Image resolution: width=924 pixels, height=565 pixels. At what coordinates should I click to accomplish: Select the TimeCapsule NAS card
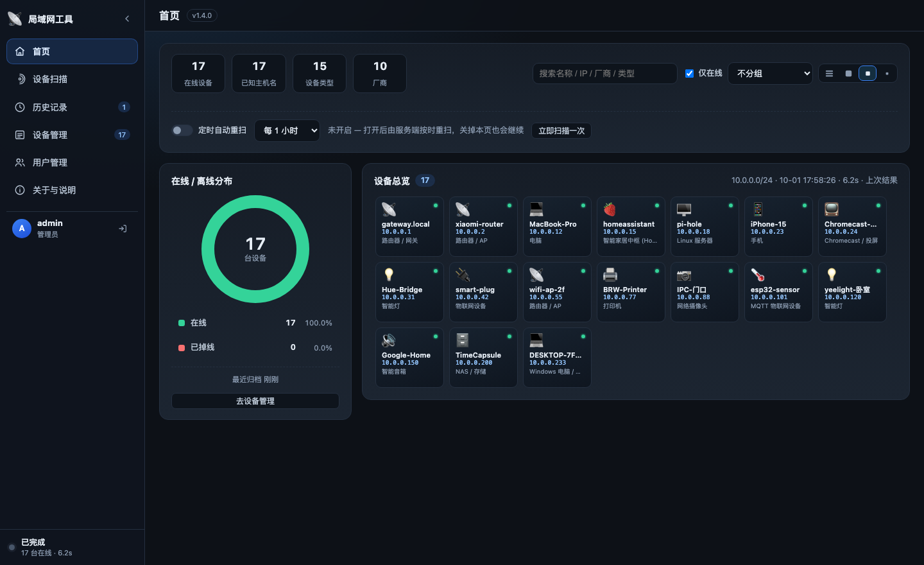[x=483, y=358]
